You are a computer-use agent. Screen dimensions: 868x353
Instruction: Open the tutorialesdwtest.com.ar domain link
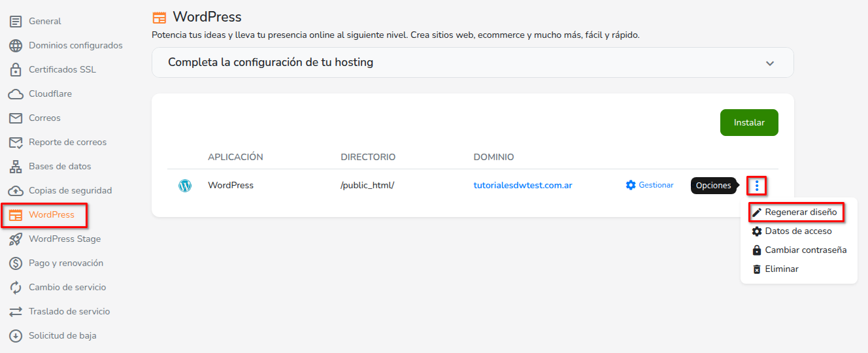pyautogui.click(x=523, y=186)
